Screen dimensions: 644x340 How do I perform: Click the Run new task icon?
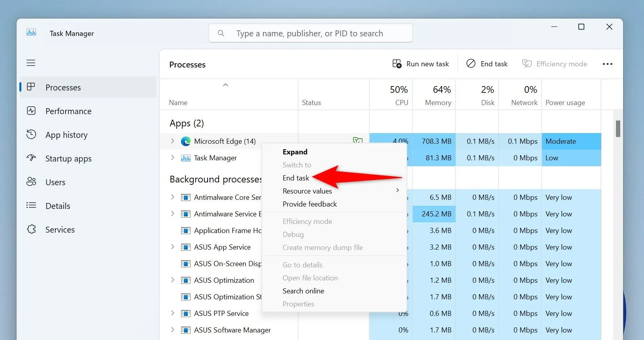pyautogui.click(x=397, y=64)
